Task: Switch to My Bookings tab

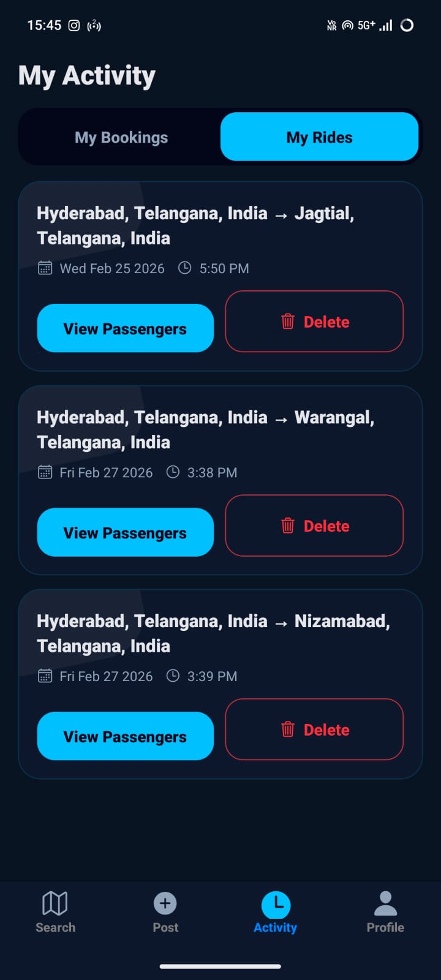Action: tap(121, 137)
